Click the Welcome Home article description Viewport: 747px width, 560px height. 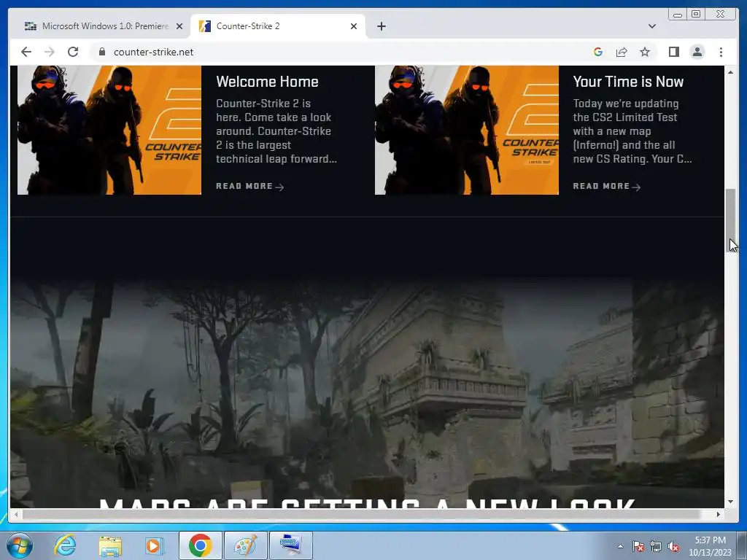point(276,131)
